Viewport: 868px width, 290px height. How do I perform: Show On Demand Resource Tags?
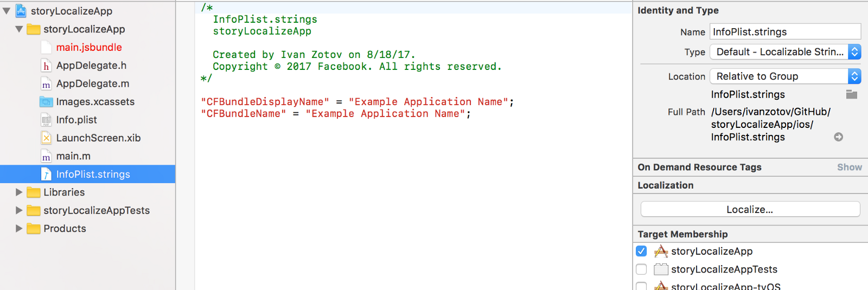pyautogui.click(x=849, y=167)
